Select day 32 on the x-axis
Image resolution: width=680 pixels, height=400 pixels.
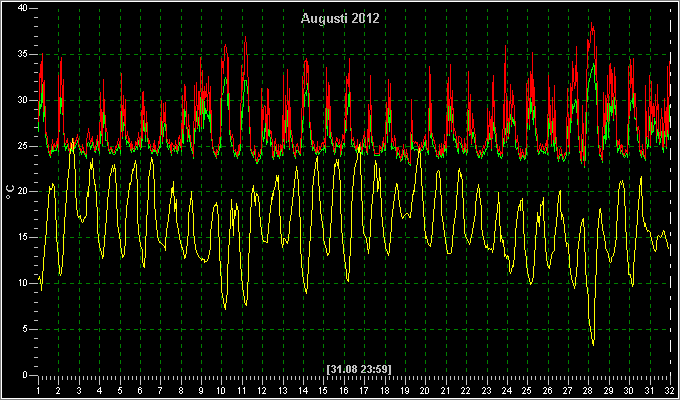pos(669,390)
